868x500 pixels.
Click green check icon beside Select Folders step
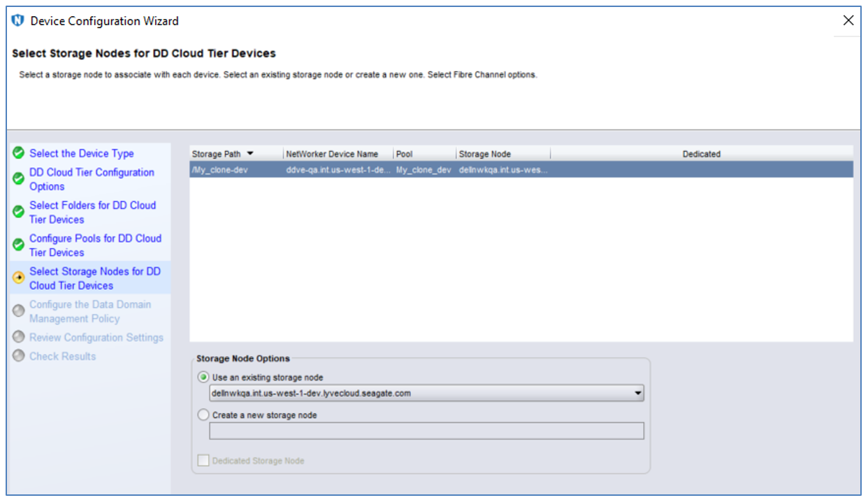pyautogui.click(x=19, y=212)
